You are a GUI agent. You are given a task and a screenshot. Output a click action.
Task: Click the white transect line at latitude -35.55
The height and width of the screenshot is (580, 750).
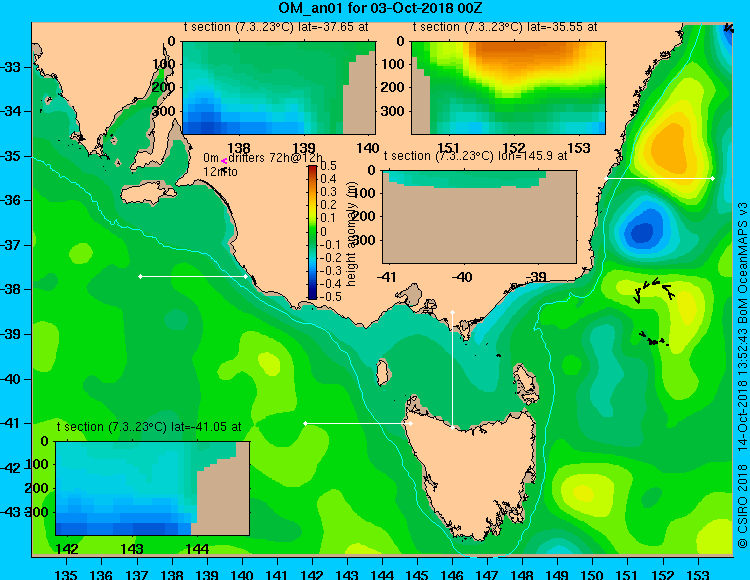click(659, 178)
